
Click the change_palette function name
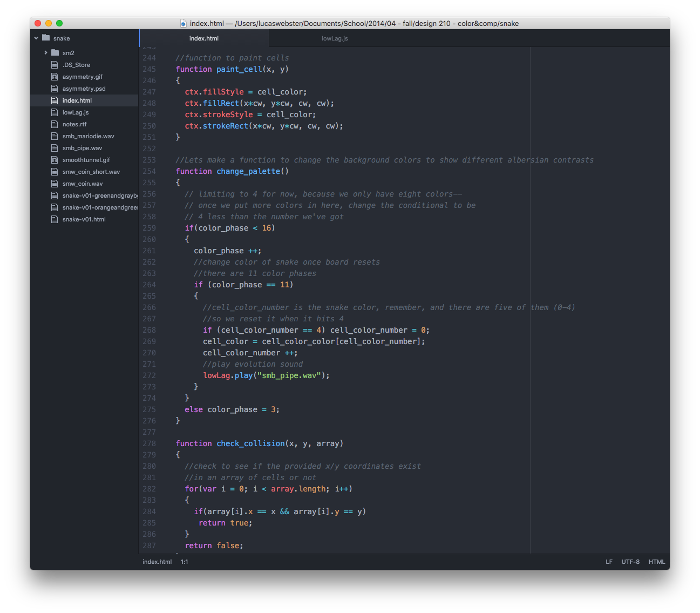[248, 171]
